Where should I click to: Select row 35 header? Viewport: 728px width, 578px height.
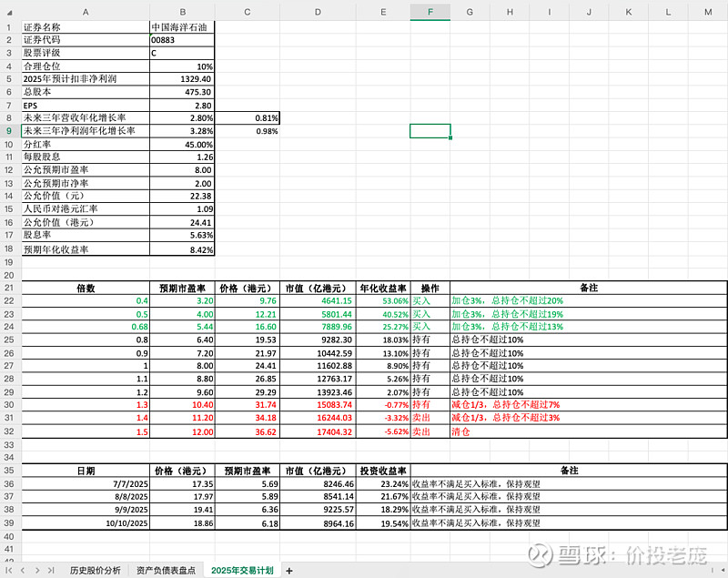click(x=9, y=471)
